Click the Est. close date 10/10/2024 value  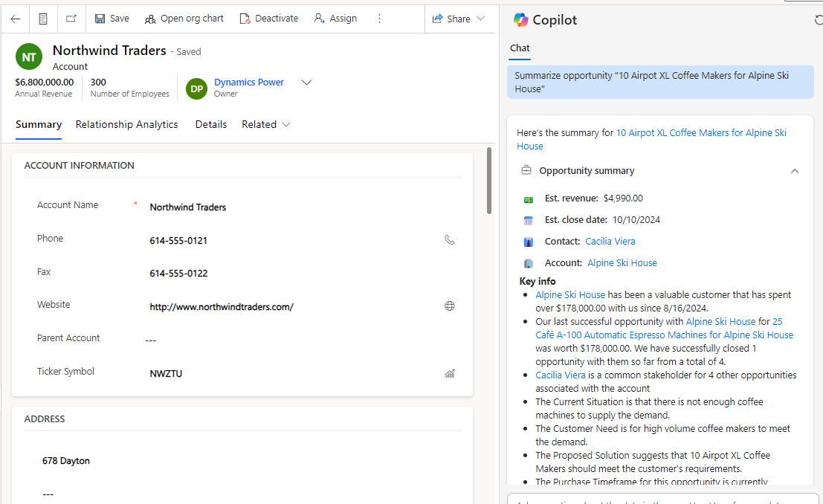click(x=636, y=219)
